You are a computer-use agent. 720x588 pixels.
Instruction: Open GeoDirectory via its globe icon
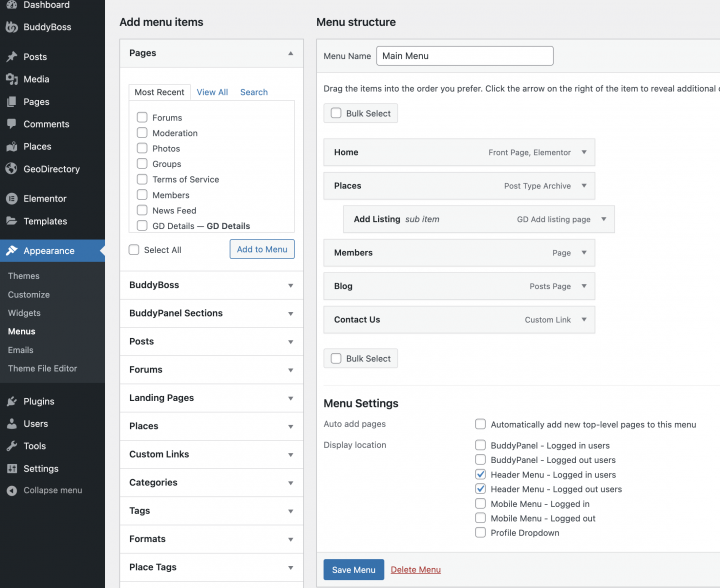tap(12, 169)
